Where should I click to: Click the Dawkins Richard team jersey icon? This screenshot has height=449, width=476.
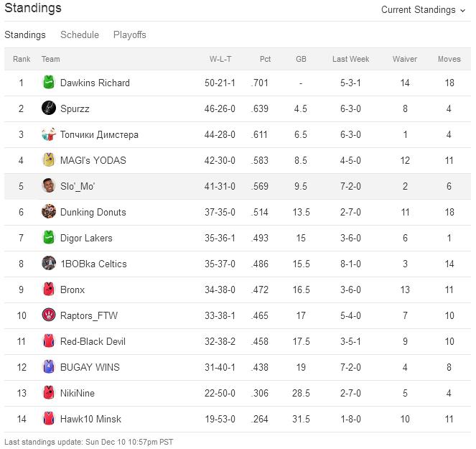pos(49,83)
